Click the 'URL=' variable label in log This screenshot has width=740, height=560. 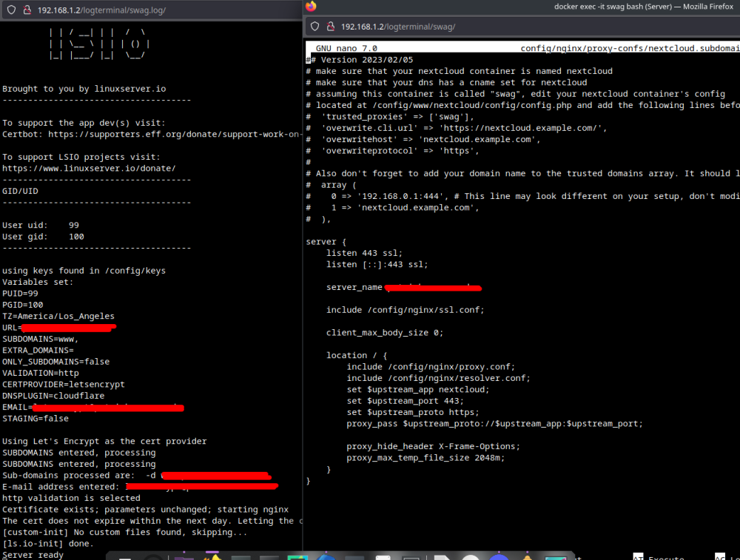click(12, 328)
